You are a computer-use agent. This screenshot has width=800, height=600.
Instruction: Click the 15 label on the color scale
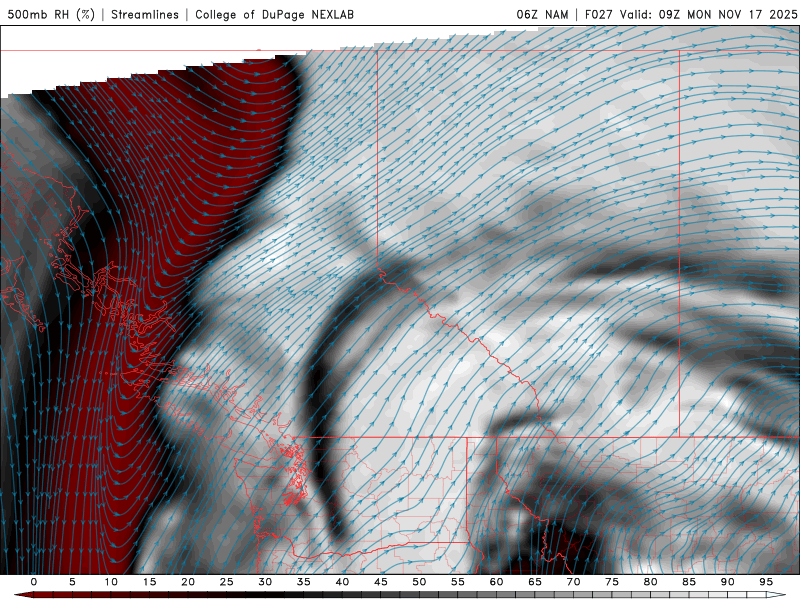(x=149, y=582)
